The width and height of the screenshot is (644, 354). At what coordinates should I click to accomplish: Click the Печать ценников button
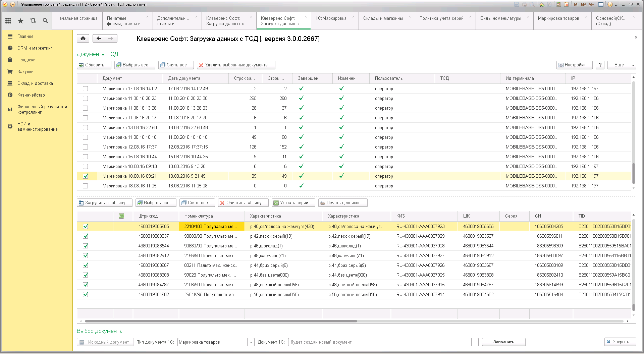coord(343,202)
